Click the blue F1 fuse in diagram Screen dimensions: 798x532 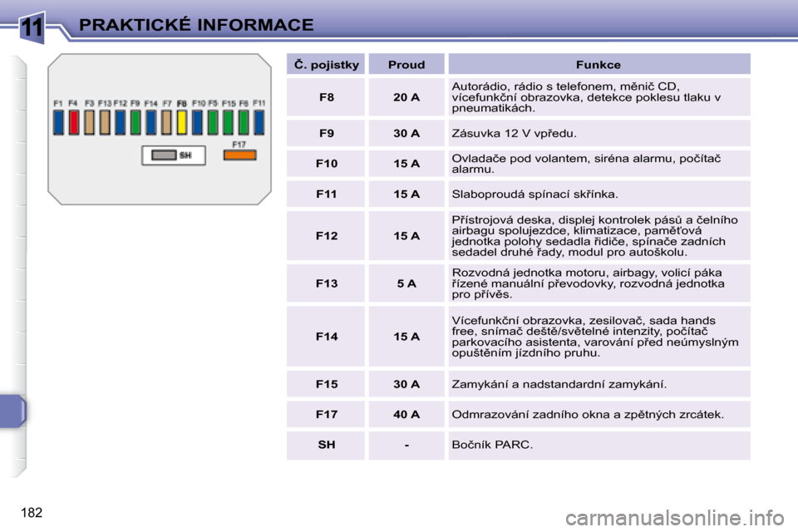(58, 123)
